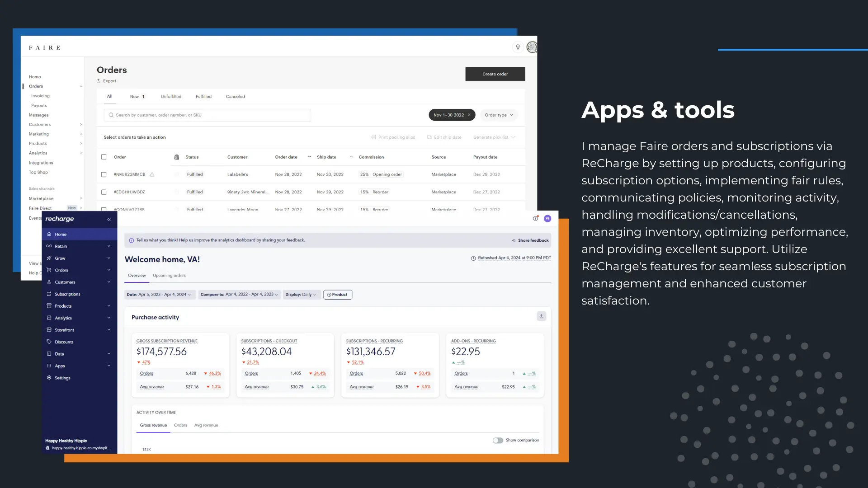Screen dimensions: 868x488
Task: Click the Settings gear icon in Recharge
Action: [49, 378]
